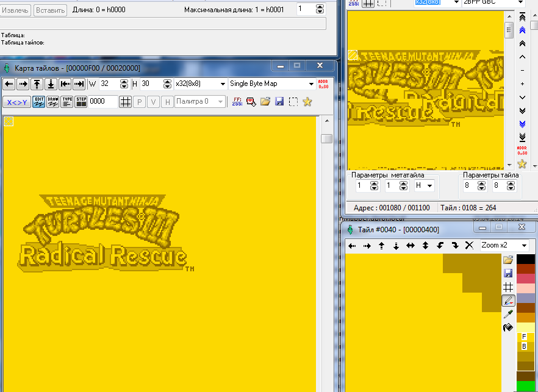Select the pencil draw tool in tile editor

[x=508, y=301]
